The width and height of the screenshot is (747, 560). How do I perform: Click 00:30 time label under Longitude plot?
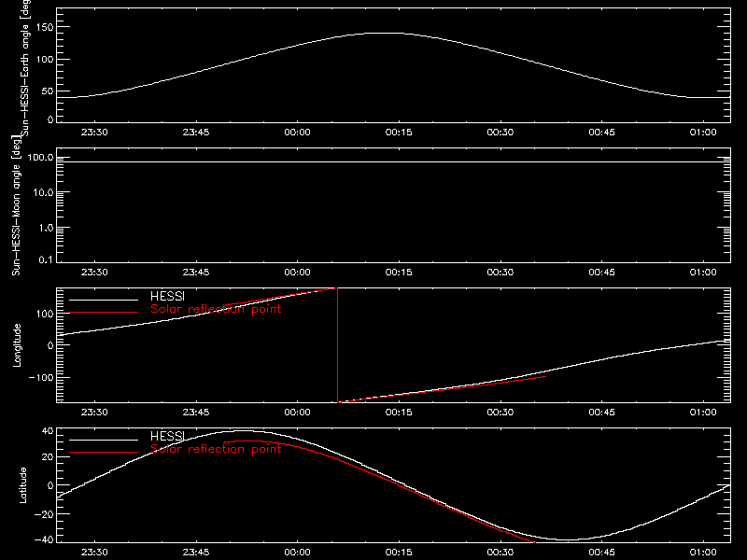pos(500,413)
